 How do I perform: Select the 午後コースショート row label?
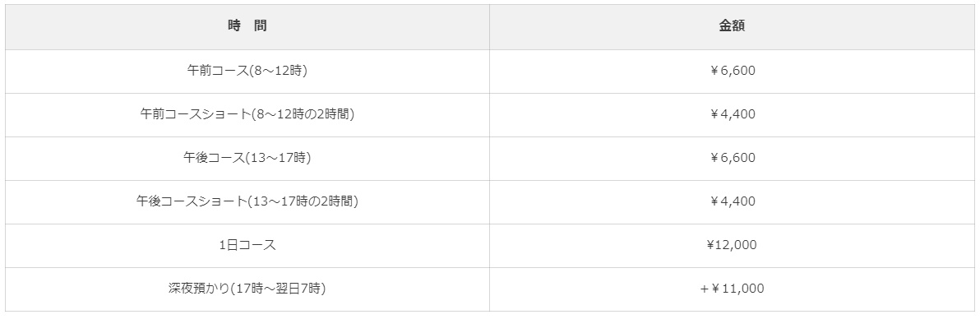click(247, 202)
